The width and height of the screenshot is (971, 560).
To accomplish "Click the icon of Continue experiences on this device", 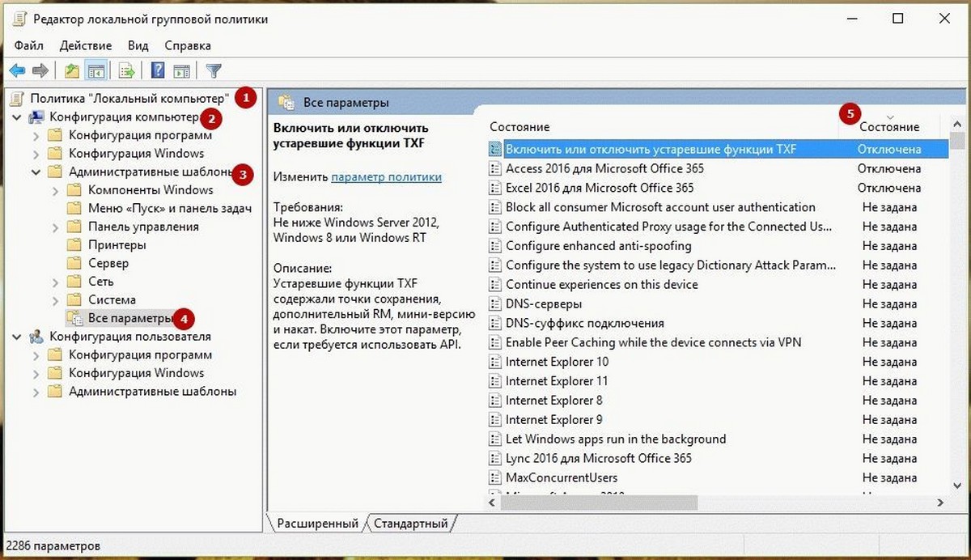I will coord(495,284).
